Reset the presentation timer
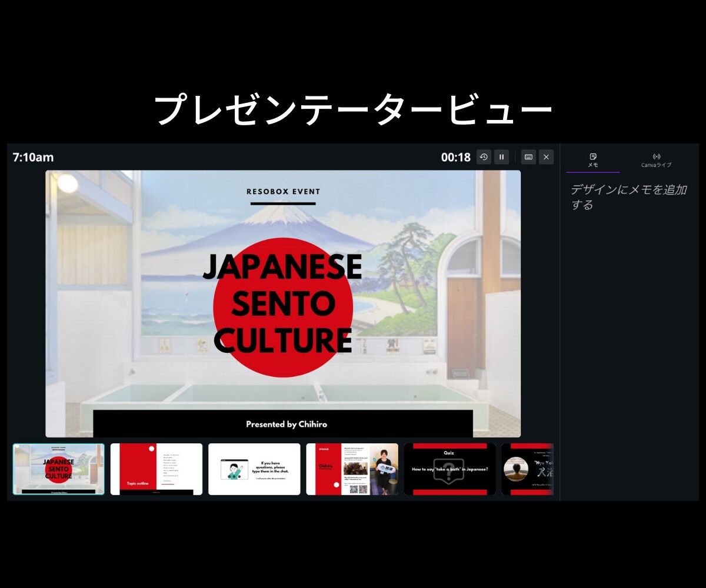 click(x=484, y=157)
